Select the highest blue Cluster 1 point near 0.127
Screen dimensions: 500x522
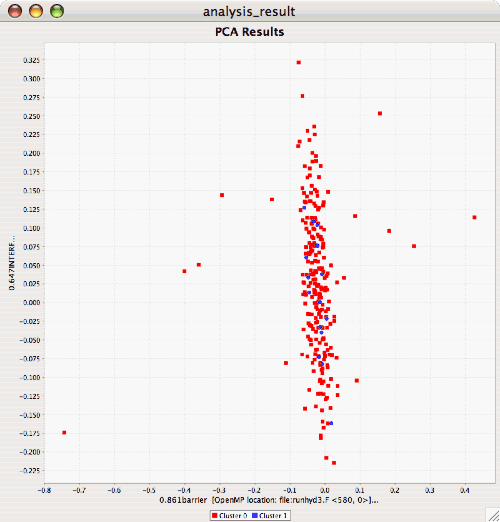click(304, 208)
